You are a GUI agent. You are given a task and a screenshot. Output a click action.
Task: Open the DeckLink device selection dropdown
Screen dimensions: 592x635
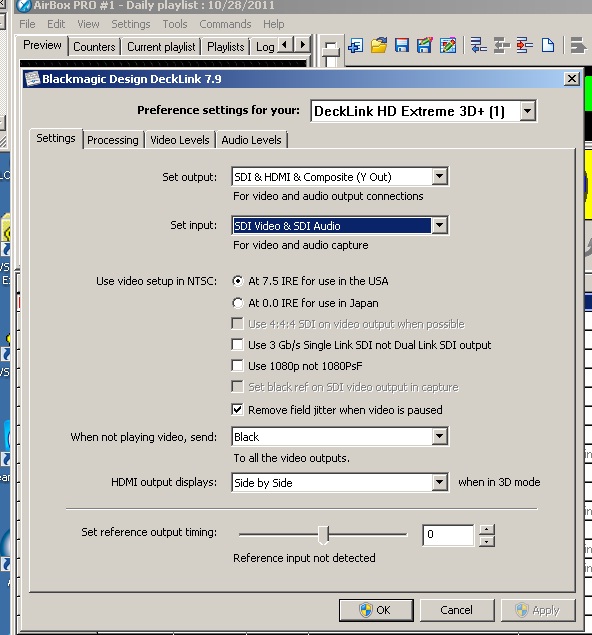527,111
